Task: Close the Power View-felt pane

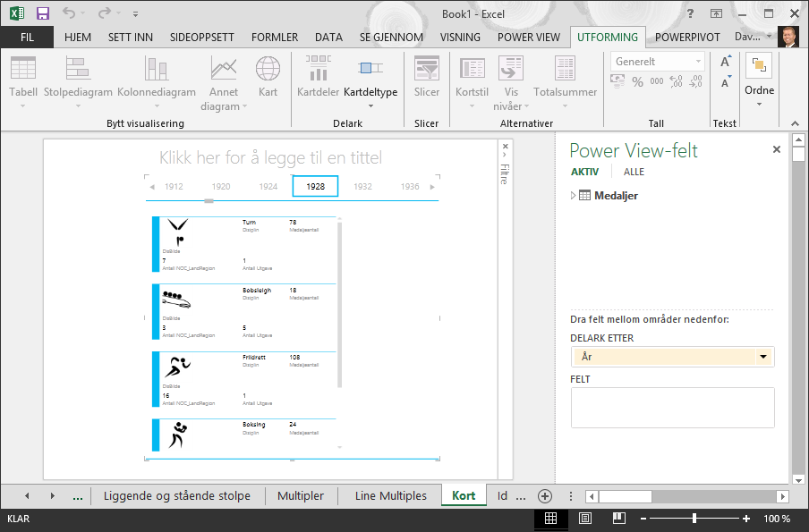Action: [x=777, y=149]
